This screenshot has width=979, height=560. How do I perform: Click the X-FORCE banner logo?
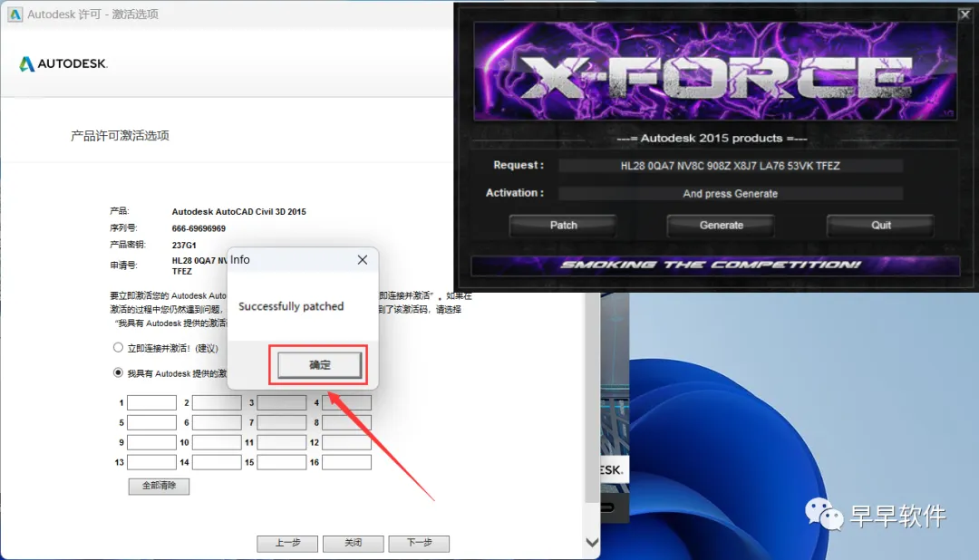tap(715, 71)
